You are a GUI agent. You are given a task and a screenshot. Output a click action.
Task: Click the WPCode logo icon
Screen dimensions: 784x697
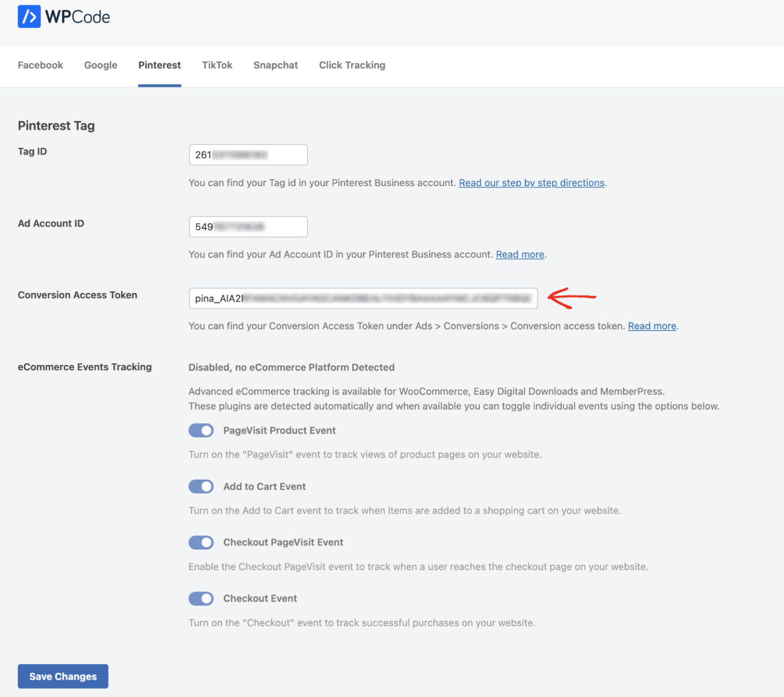[30, 17]
